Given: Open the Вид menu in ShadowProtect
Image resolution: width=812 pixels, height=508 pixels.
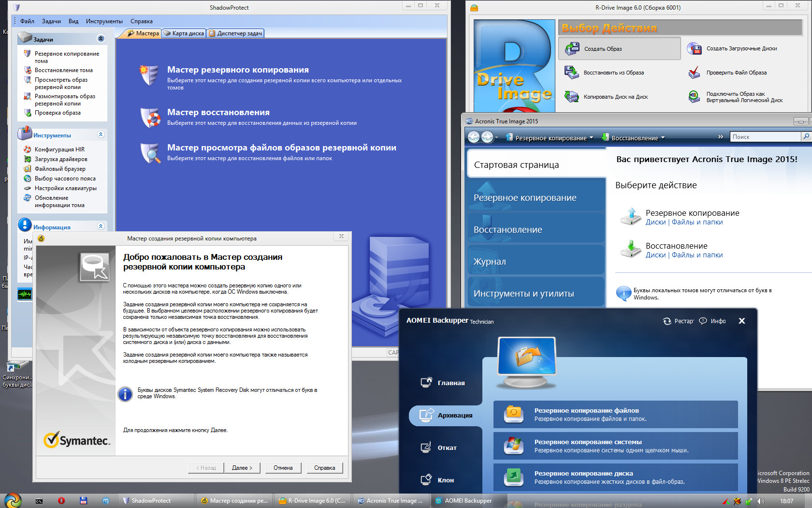Looking at the screenshot, I should [73, 21].
